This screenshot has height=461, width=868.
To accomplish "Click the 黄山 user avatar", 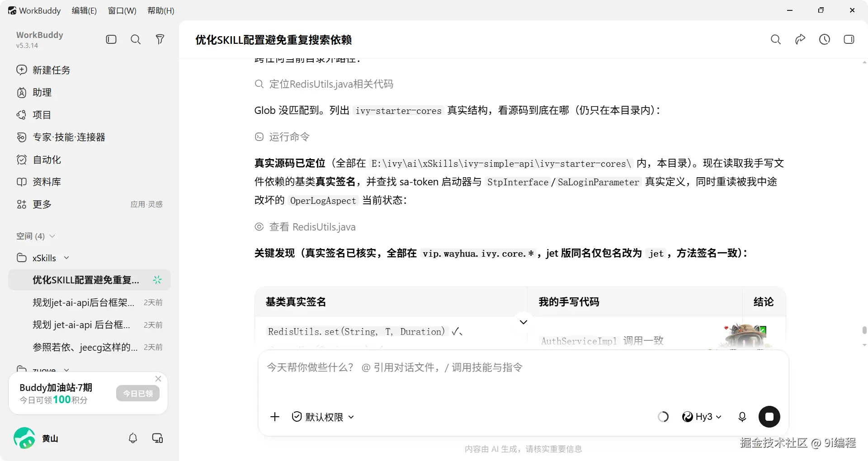I will (x=24, y=438).
